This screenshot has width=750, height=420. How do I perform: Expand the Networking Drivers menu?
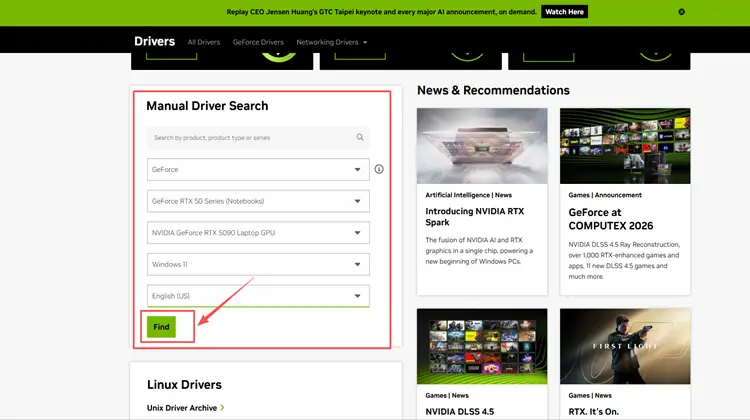pyautogui.click(x=331, y=42)
